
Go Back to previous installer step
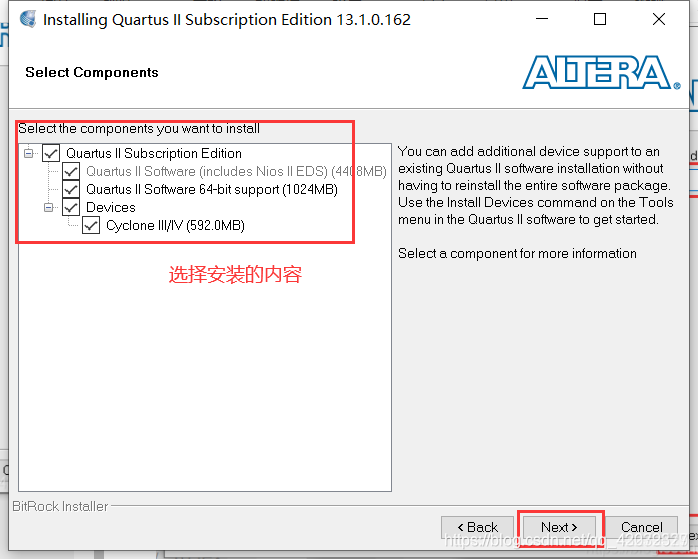click(x=477, y=527)
